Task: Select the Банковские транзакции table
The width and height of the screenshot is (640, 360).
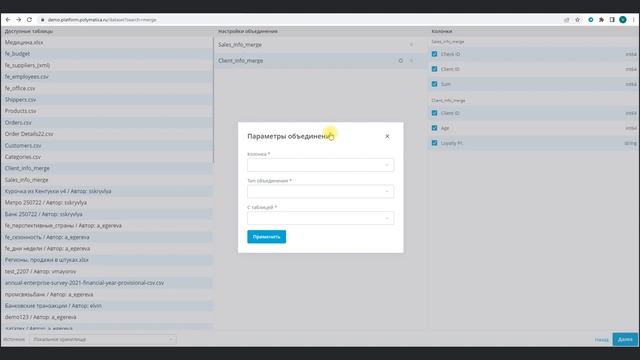Action: tap(107, 306)
